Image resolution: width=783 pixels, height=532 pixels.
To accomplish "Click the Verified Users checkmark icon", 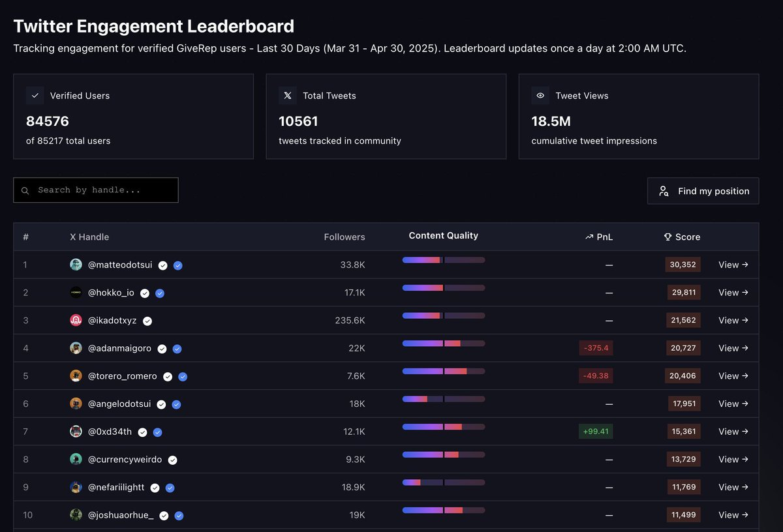I will coord(35,95).
